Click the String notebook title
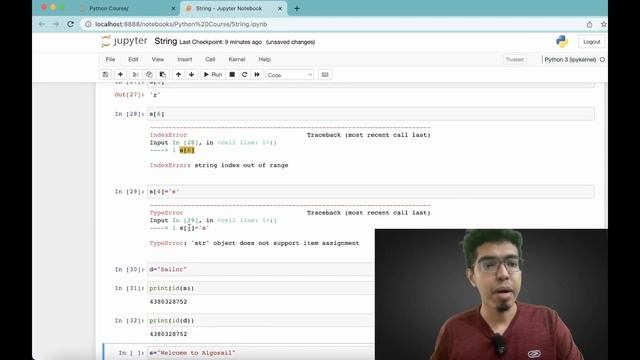The width and height of the screenshot is (640, 360). point(166,41)
